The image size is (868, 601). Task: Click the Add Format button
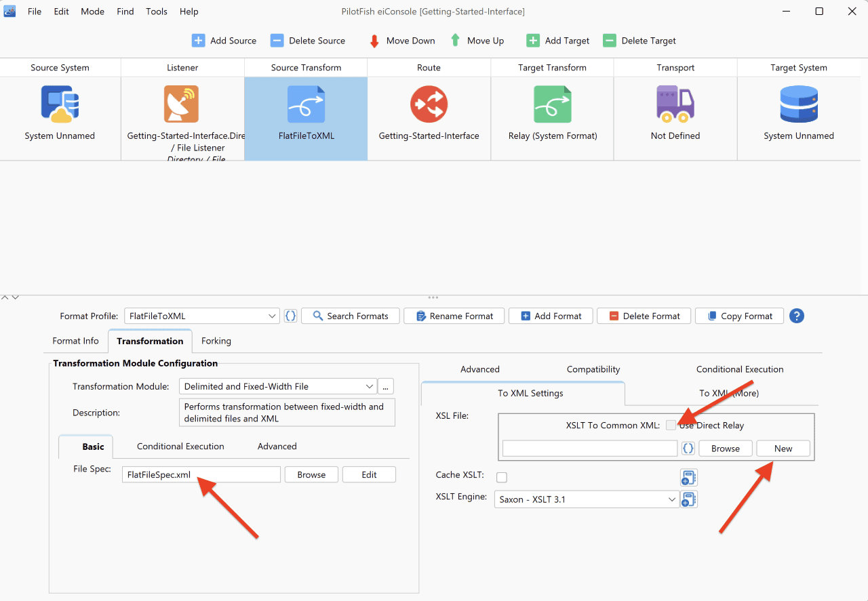coord(551,316)
